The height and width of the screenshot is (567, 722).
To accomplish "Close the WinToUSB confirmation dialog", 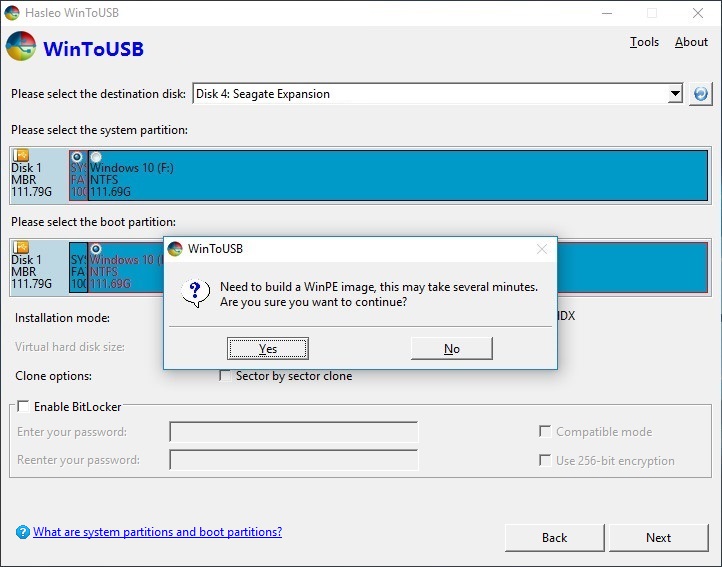I will (x=542, y=249).
